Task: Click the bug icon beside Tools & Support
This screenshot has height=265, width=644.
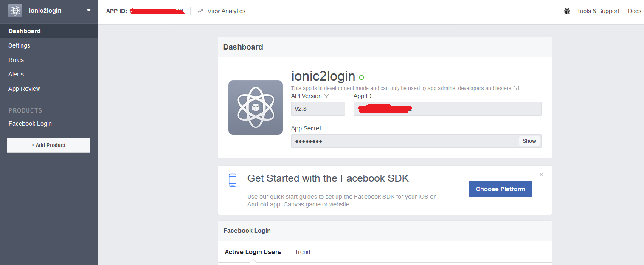Action: coord(567,11)
